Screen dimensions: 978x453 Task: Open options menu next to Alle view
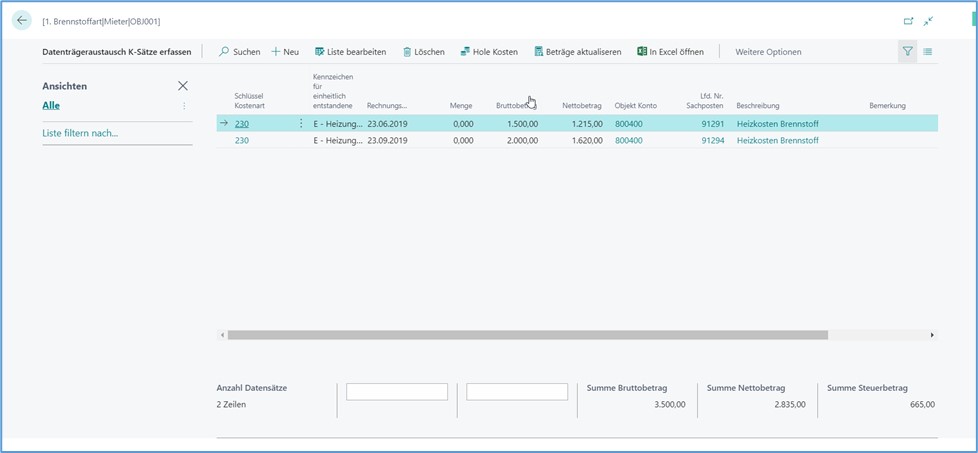[184, 106]
